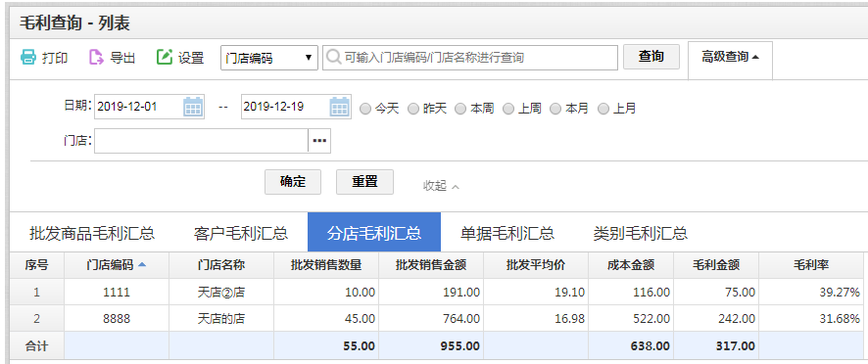Screen dimensions: 868x364
Task: Click the 批发平均价 column header
Action: pyautogui.click(x=536, y=265)
